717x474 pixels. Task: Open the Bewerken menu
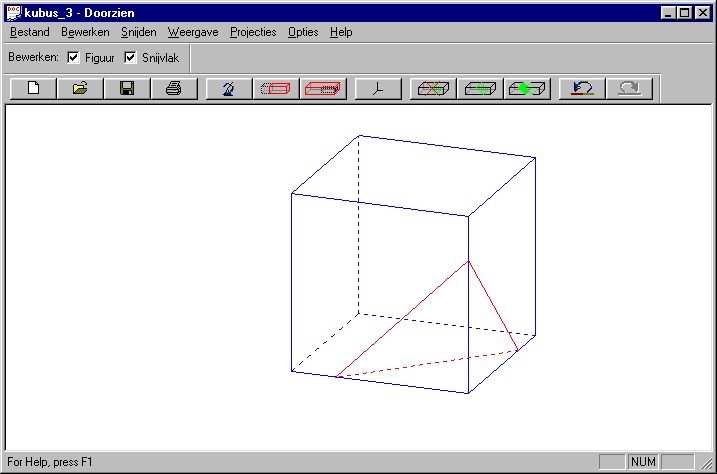(x=85, y=32)
